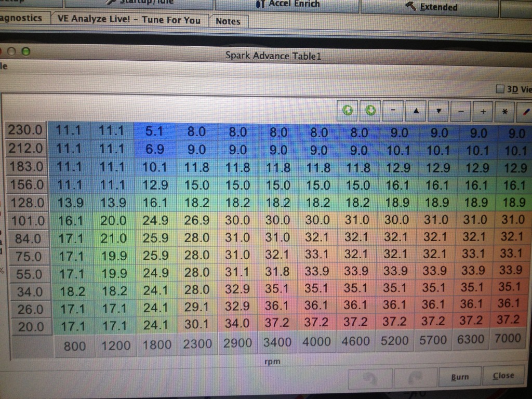
Task: Select the 1800 rpm axis cell
Action: point(157,345)
